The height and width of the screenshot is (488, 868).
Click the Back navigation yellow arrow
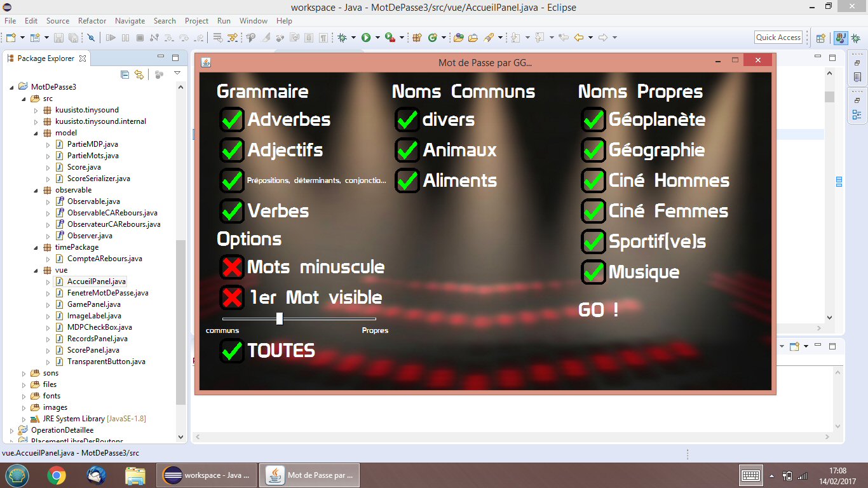[578, 37]
